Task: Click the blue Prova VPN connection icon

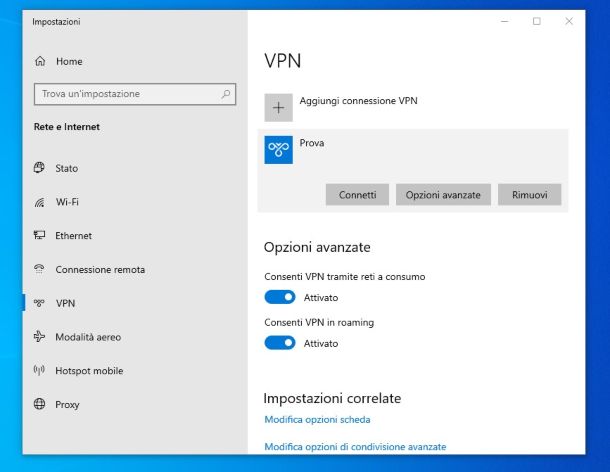Action: 279,150
